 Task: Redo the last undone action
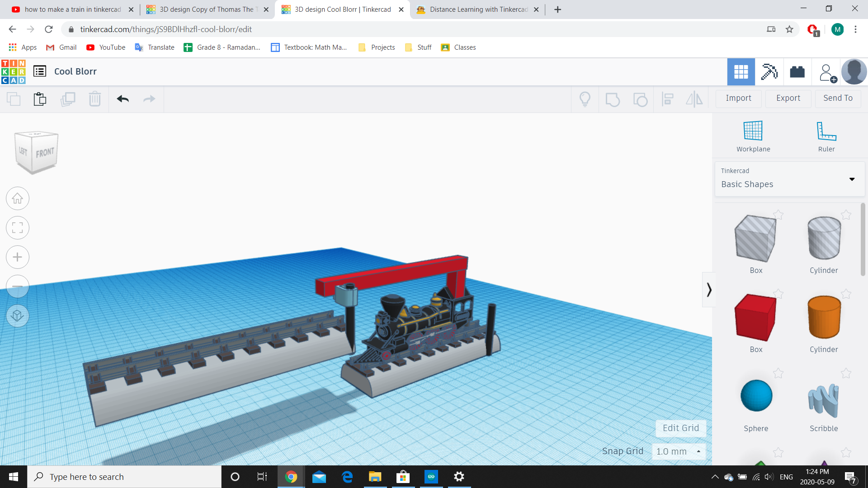pyautogui.click(x=149, y=99)
